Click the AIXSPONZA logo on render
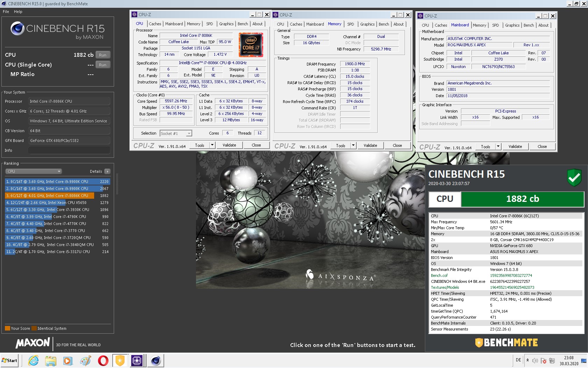 [x=340, y=276]
